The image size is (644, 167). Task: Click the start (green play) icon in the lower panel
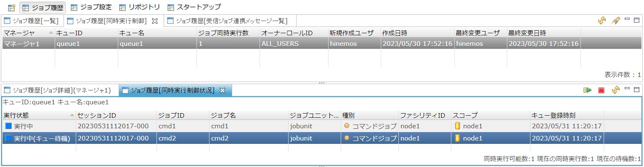588,90
